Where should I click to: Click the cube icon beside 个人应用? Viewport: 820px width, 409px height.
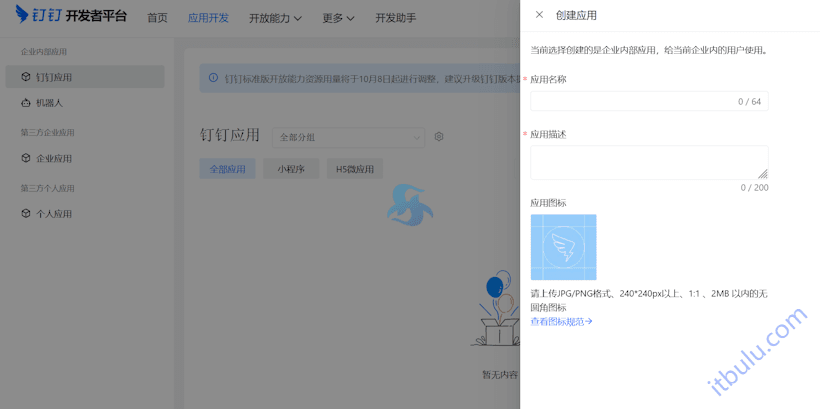[x=26, y=213]
